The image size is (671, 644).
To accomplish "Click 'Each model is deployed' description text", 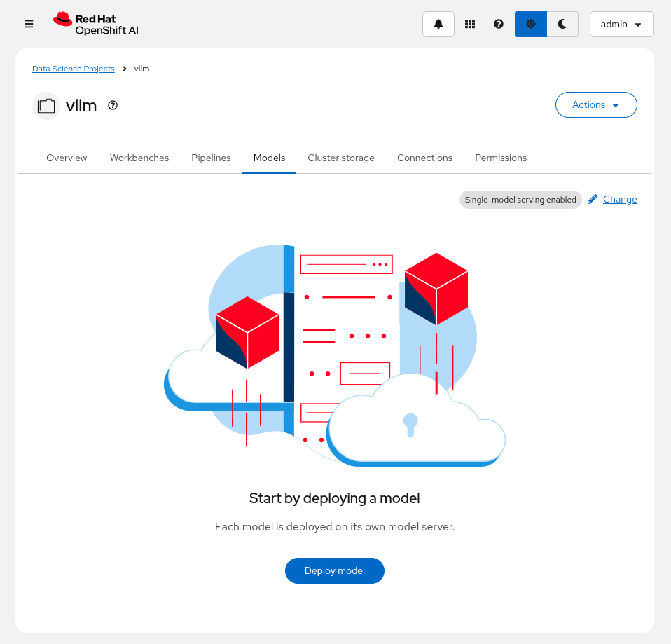I will [x=335, y=526].
